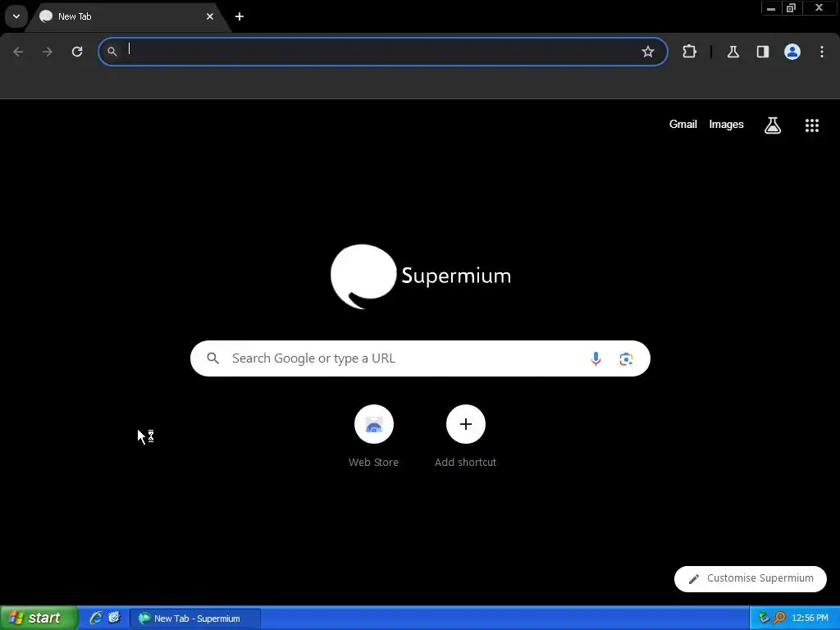Start voice search with microphone
The height and width of the screenshot is (630, 840).
click(x=596, y=358)
